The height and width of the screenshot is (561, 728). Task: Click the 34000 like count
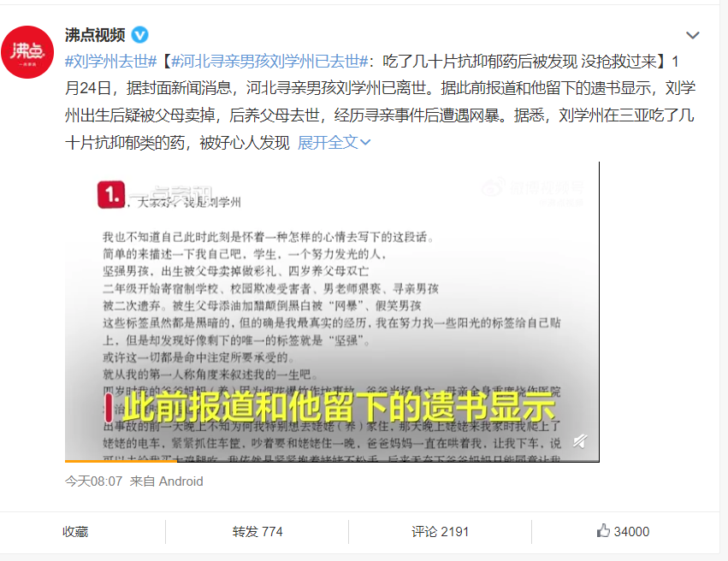coord(631,532)
